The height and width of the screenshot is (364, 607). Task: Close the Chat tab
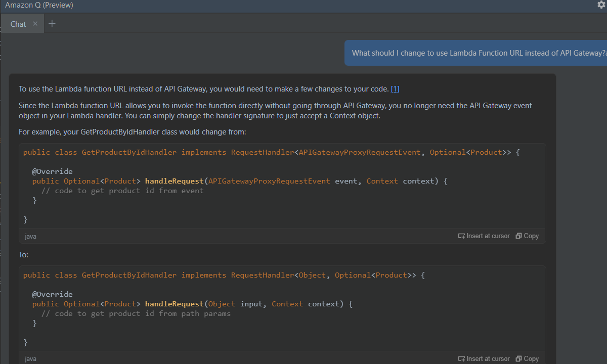[35, 23]
